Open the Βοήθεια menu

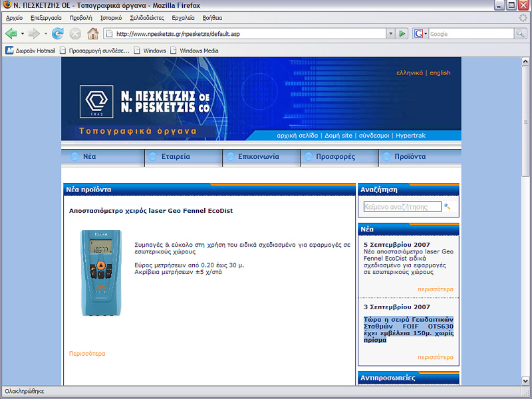point(212,18)
